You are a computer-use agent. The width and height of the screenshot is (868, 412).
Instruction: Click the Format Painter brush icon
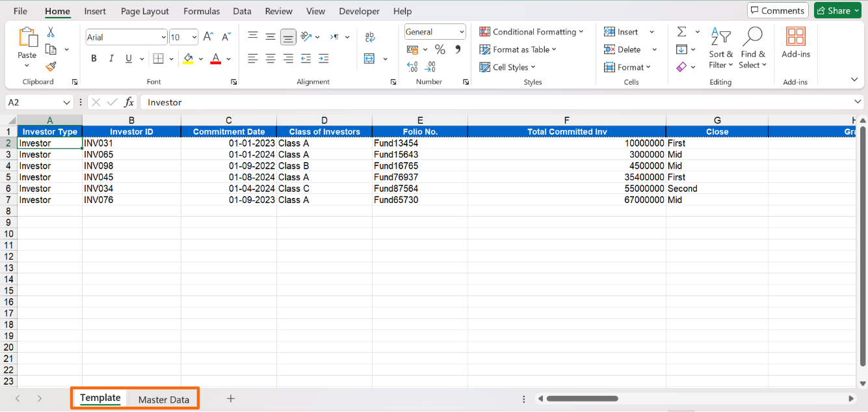tap(51, 66)
